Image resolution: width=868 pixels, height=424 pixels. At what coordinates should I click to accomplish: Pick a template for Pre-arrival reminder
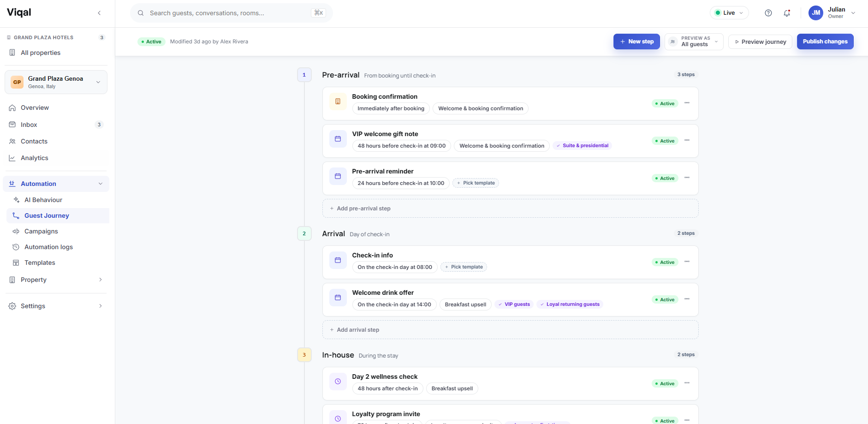[x=476, y=183]
